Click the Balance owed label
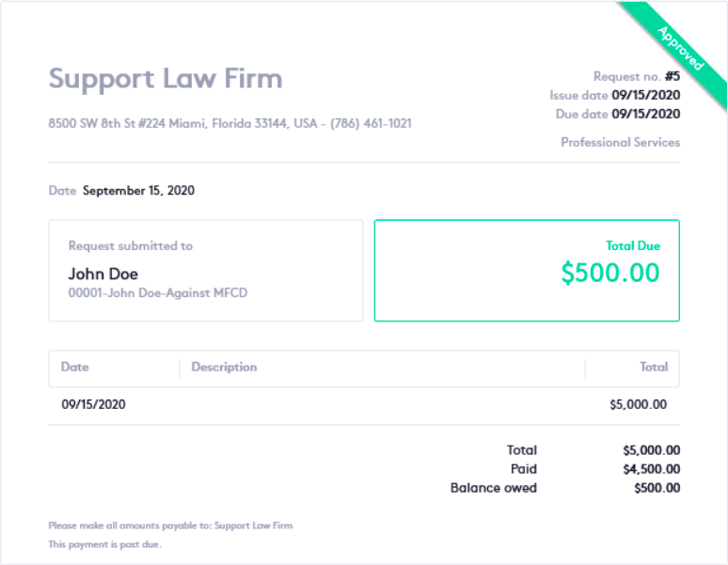 pos(494,488)
